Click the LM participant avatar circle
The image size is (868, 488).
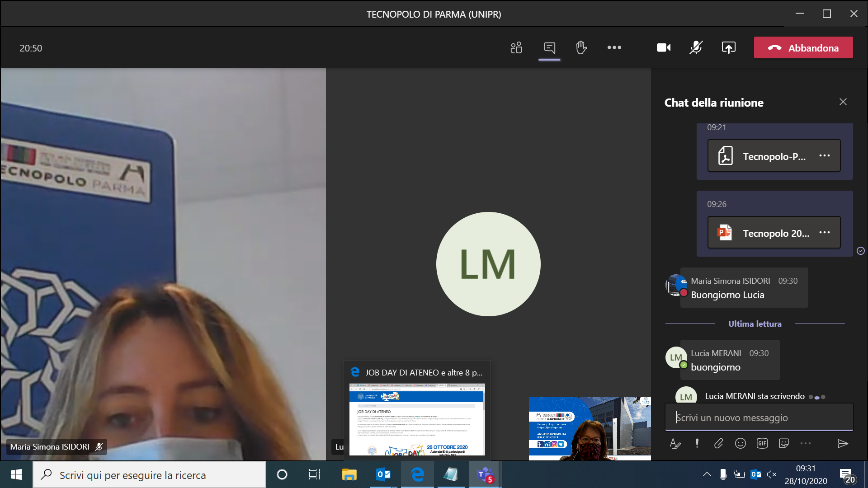pos(488,264)
